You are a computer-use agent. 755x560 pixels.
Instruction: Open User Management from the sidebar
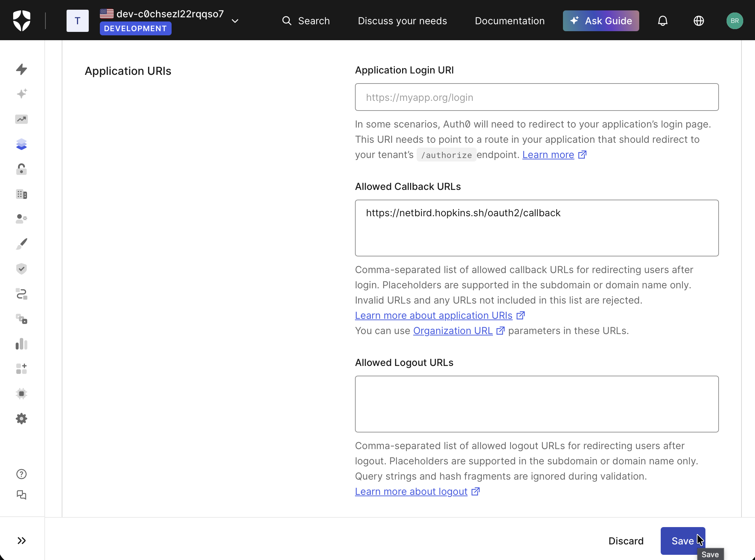[21, 218]
